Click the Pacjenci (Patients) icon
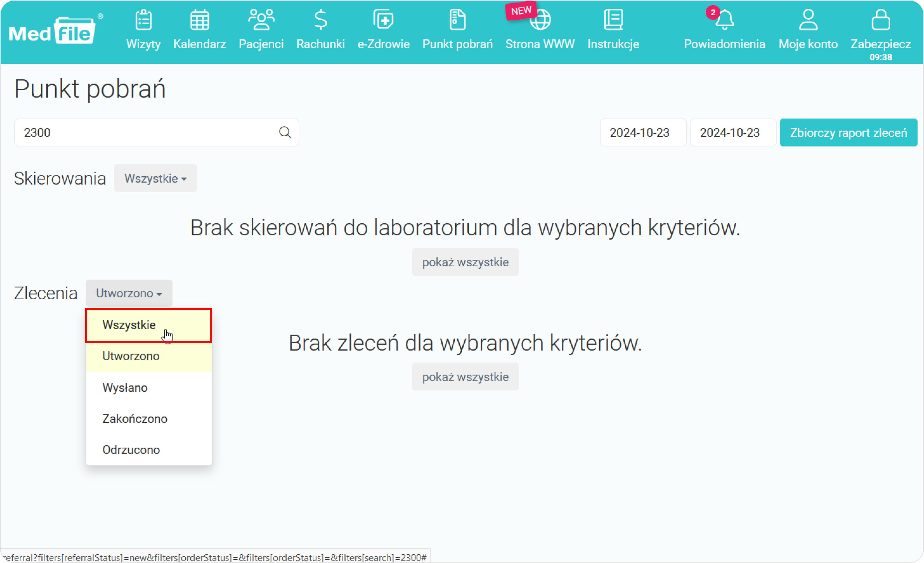 pos(260,30)
